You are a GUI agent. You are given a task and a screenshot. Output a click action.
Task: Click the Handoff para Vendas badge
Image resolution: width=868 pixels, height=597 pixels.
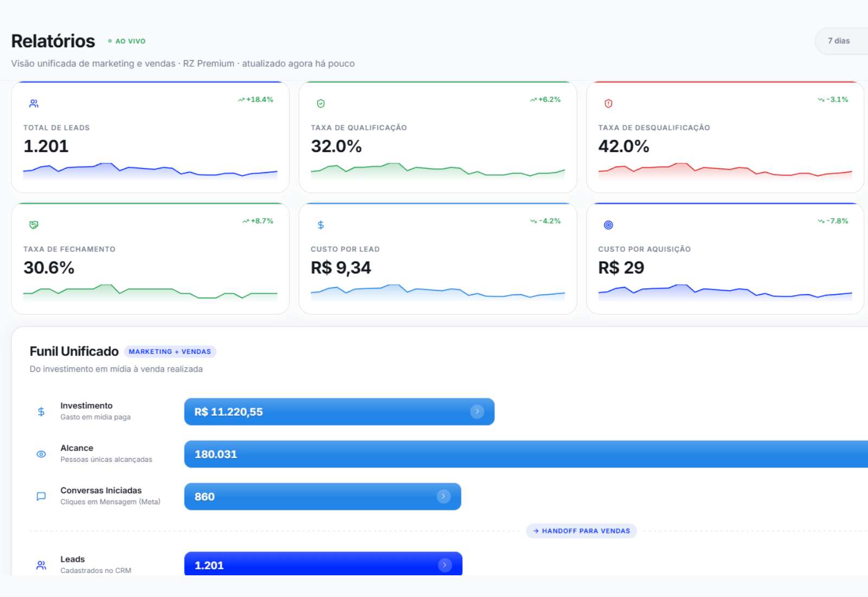click(x=582, y=531)
